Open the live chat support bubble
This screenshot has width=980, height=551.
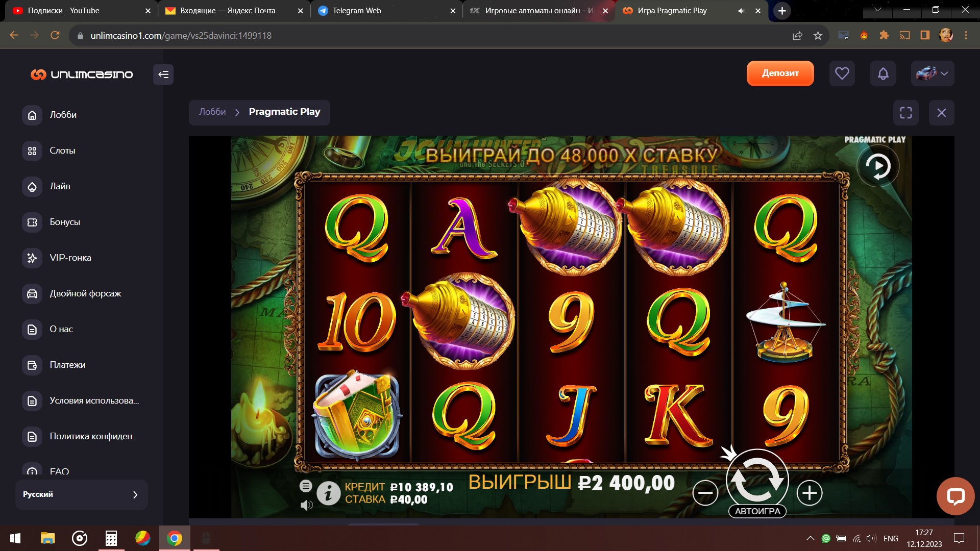click(x=955, y=496)
